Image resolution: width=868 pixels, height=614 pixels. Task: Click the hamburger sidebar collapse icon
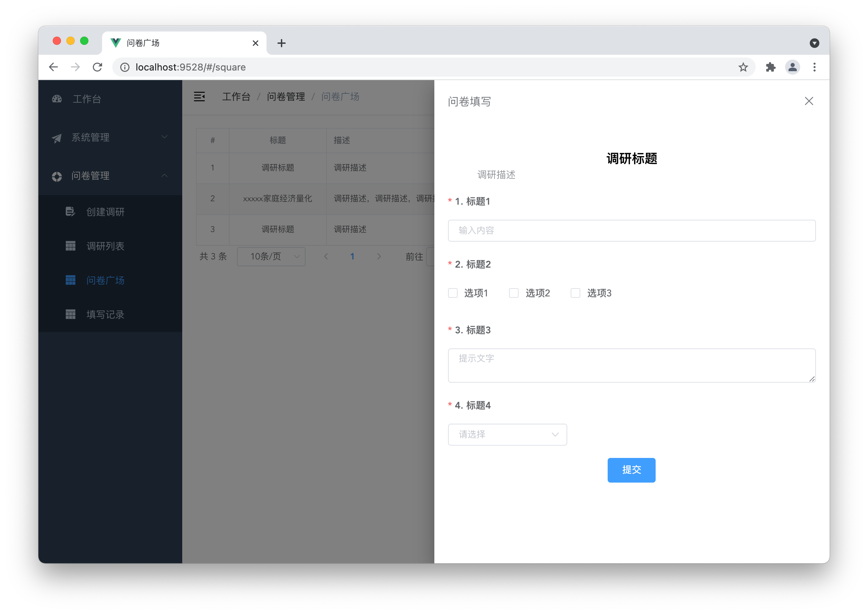click(x=199, y=97)
